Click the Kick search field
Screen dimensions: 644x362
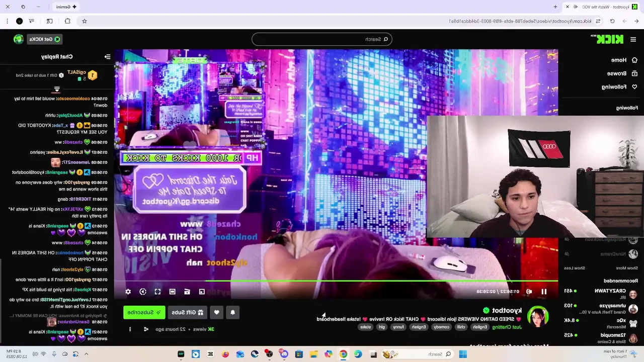pyautogui.click(x=322, y=39)
